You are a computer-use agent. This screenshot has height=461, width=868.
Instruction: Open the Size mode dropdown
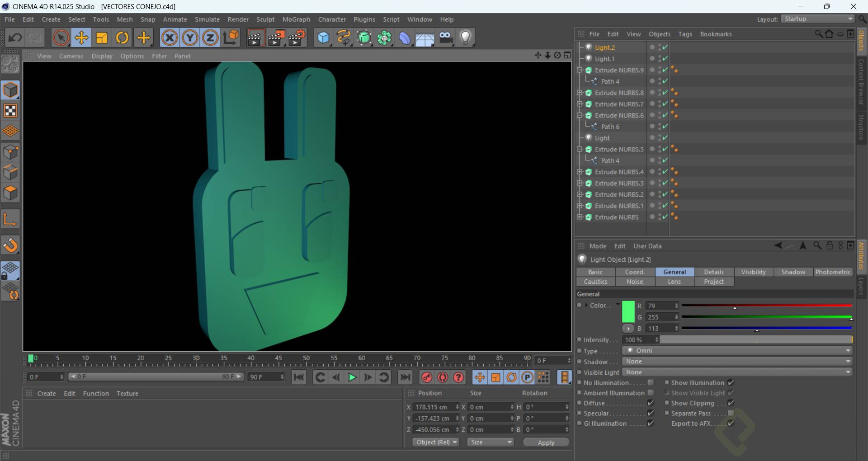point(491,442)
